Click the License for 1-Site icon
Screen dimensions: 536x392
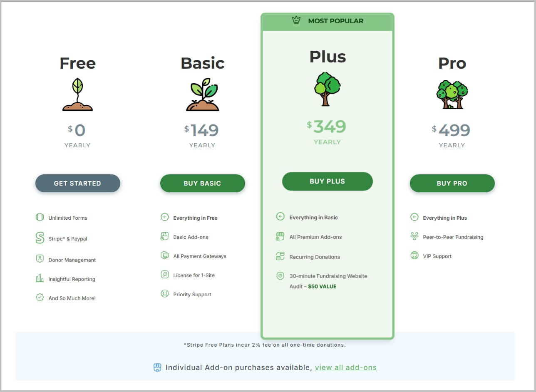pos(165,275)
